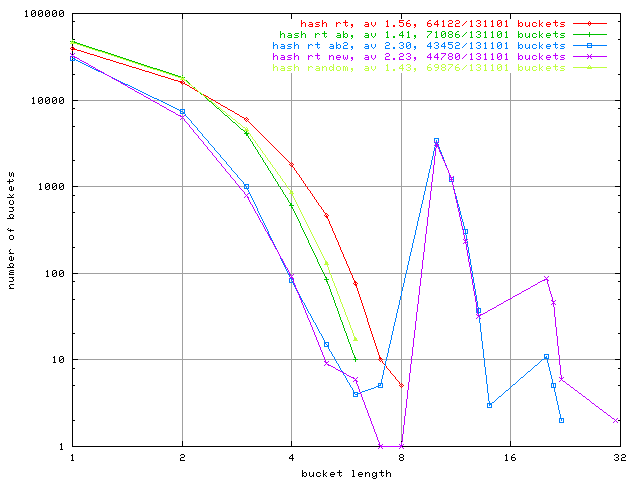Click the x-axis tick label 32
Screen dimensions: 640x480
620,458
